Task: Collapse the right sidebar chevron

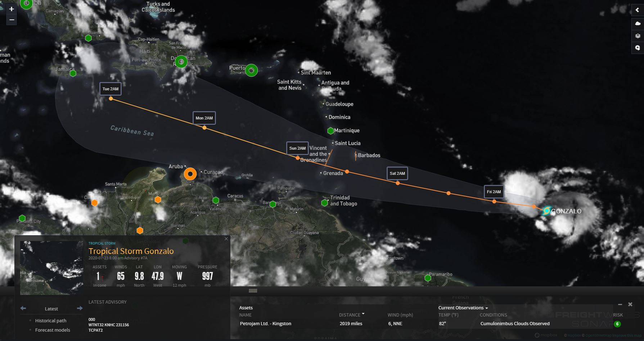Action: (x=638, y=10)
